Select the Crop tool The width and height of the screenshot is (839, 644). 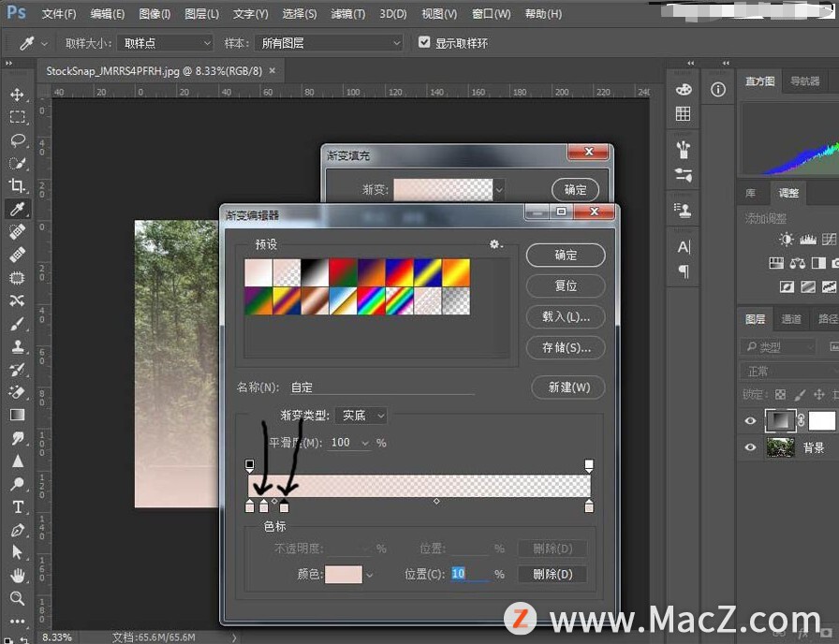click(x=17, y=185)
